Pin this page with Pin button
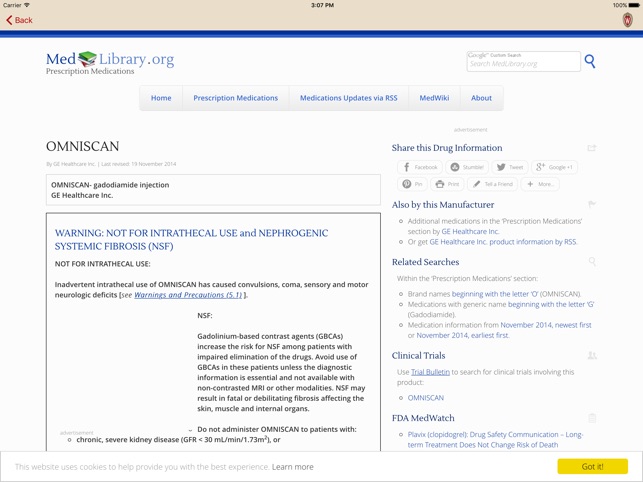 coord(412,184)
